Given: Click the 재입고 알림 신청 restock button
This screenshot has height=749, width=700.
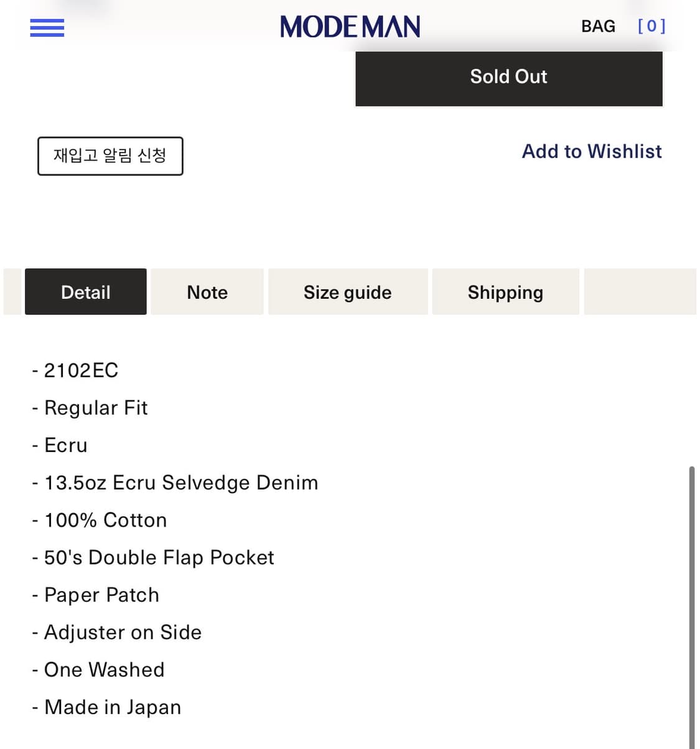Looking at the screenshot, I should click(110, 156).
